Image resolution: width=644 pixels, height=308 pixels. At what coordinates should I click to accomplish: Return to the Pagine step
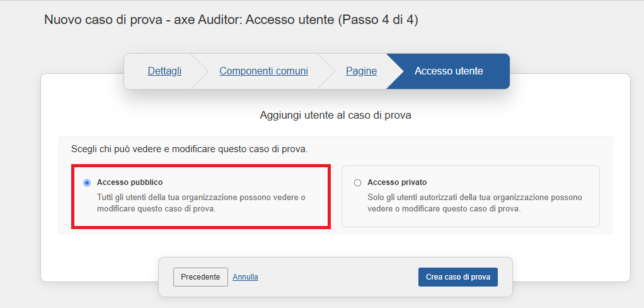tap(361, 71)
